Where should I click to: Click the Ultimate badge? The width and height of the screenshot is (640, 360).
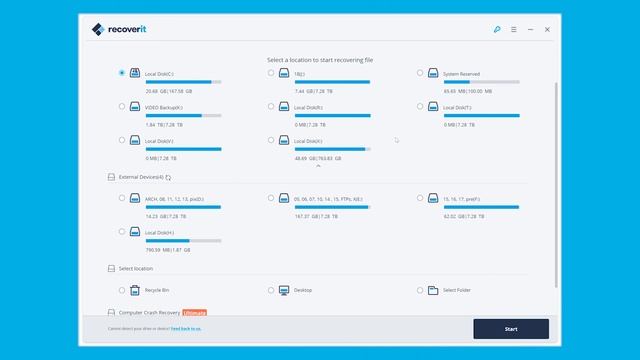coord(194,313)
